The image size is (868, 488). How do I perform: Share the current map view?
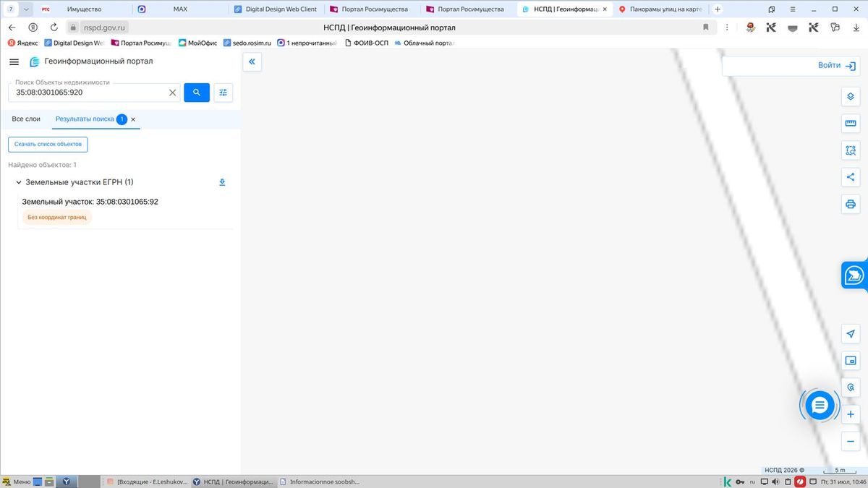[x=851, y=177]
